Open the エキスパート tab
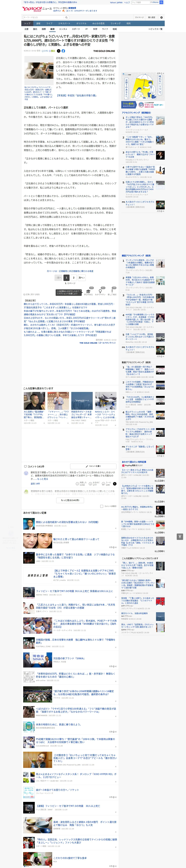This screenshot has height=868, width=186. click(64, 24)
